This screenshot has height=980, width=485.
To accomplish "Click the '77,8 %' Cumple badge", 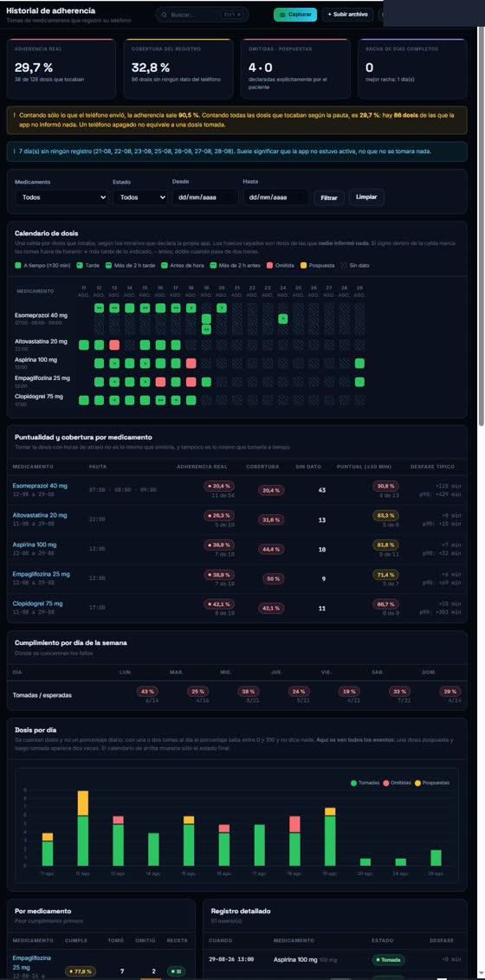I will coord(81,972).
